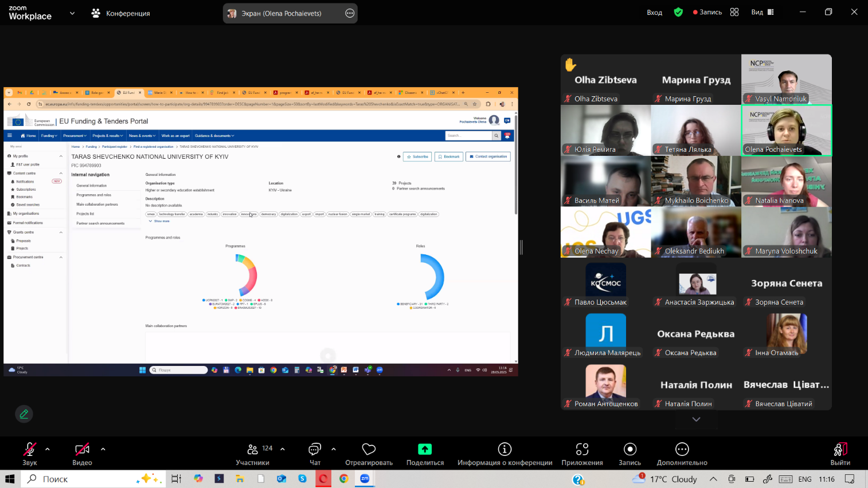
Task: Switch the ENG input language indicator
Action: [x=805, y=479]
